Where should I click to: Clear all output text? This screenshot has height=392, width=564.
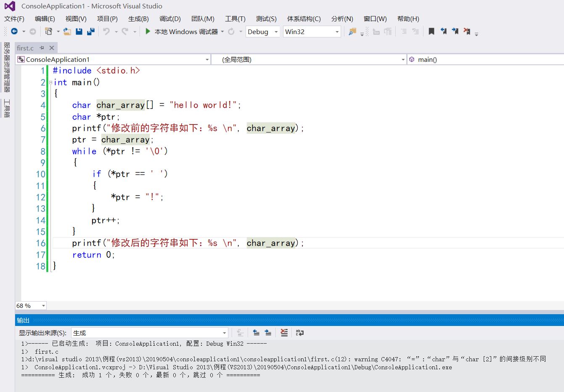tap(284, 333)
